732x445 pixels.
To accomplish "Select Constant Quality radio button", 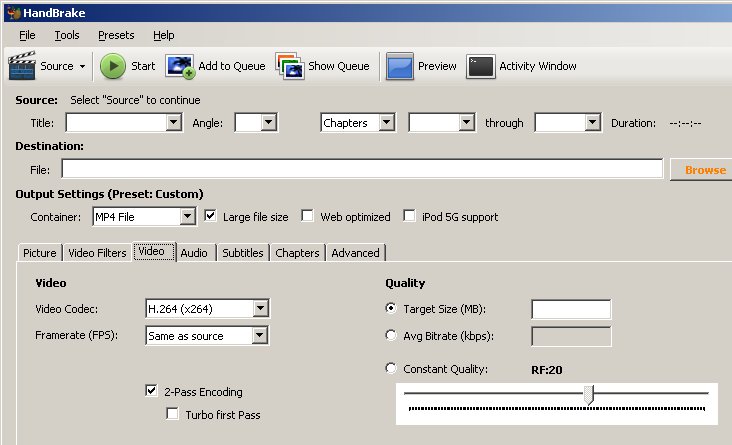I will click(x=391, y=368).
